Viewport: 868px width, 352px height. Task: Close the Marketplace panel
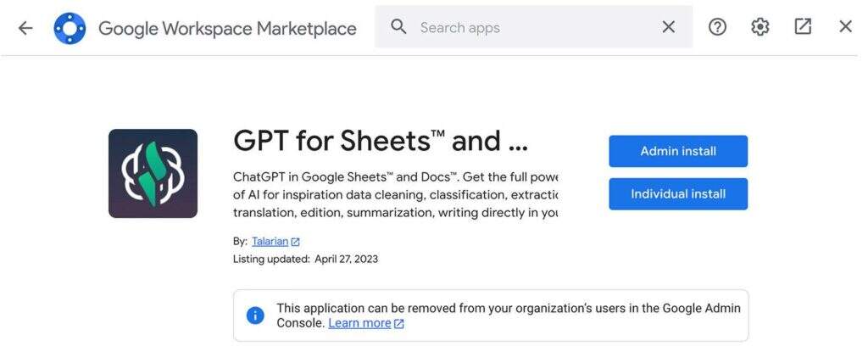coord(845,27)
